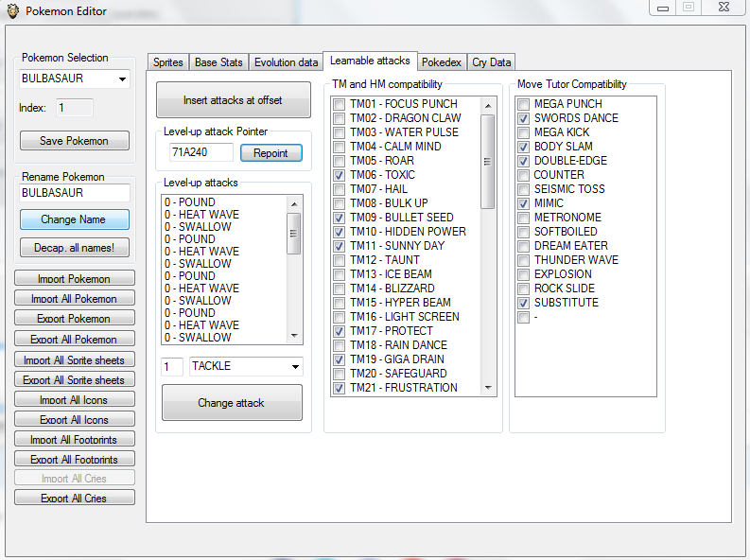Enable the TM01 - FOCUS PUNCH checkbox
Screen dimensions: 750x560
339,104
